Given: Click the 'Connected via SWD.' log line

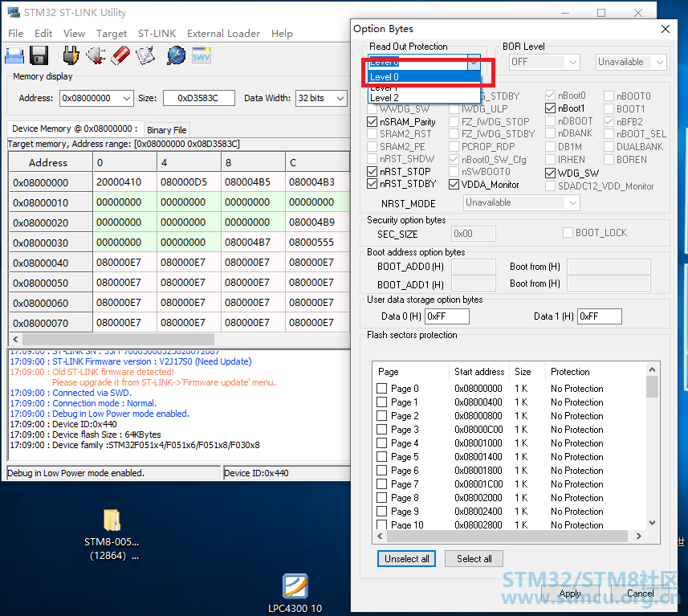Looking at the screenshot, I should [x=92, y=393].
